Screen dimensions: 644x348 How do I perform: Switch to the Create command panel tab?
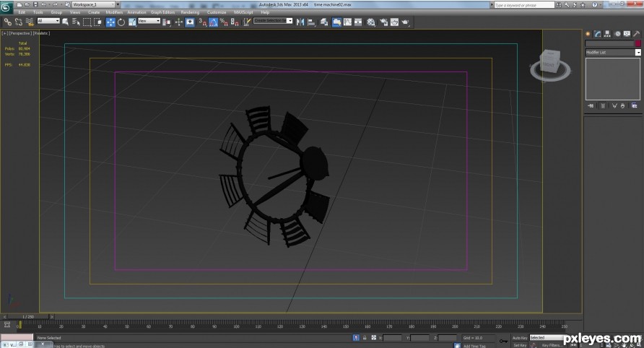[x=588, y=34]
